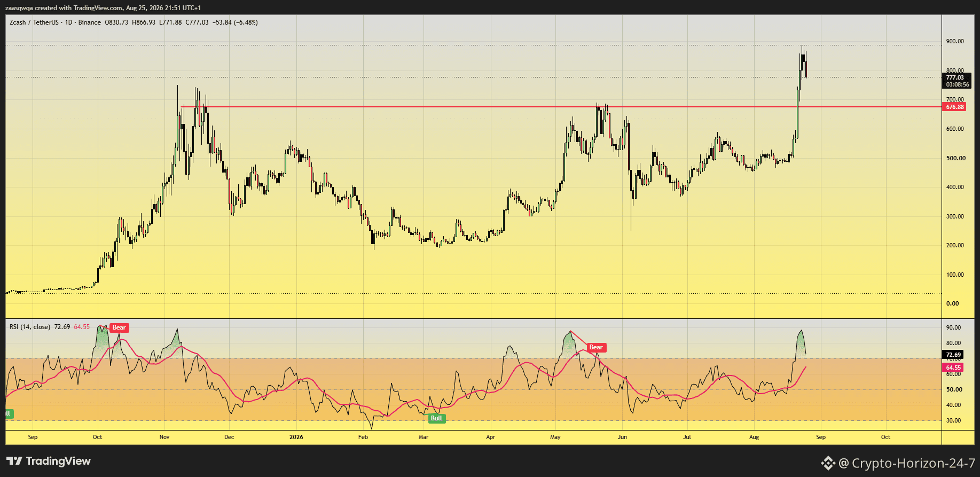The image size is (980, 477).
Task: Click the green Bull label on the RSI pane
Action: coord(436,418)
